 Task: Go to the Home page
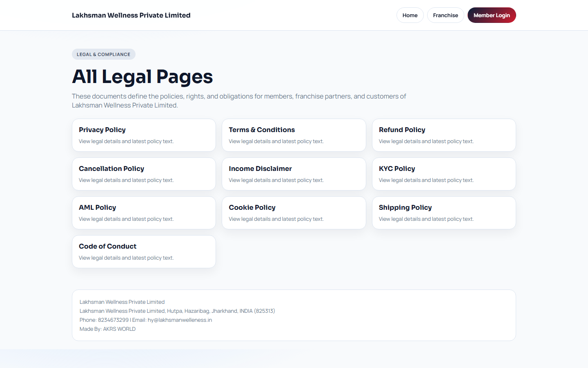click(x=410, y=15)
